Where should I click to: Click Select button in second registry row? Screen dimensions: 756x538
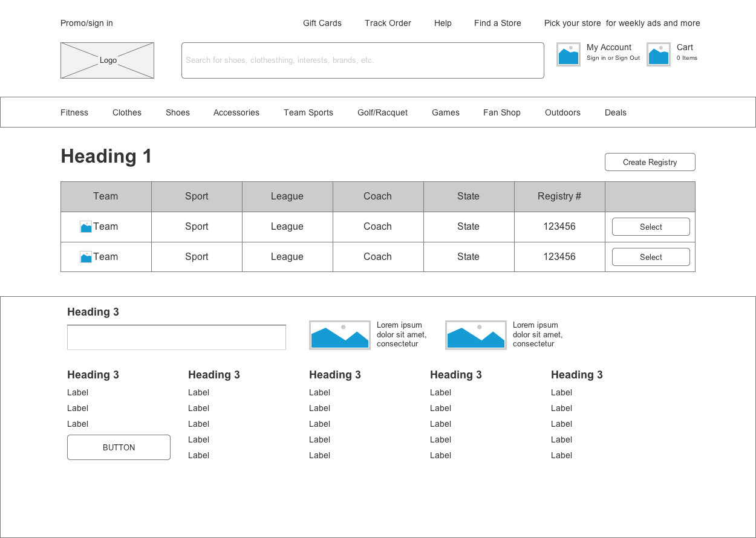[x=651, y=257]
